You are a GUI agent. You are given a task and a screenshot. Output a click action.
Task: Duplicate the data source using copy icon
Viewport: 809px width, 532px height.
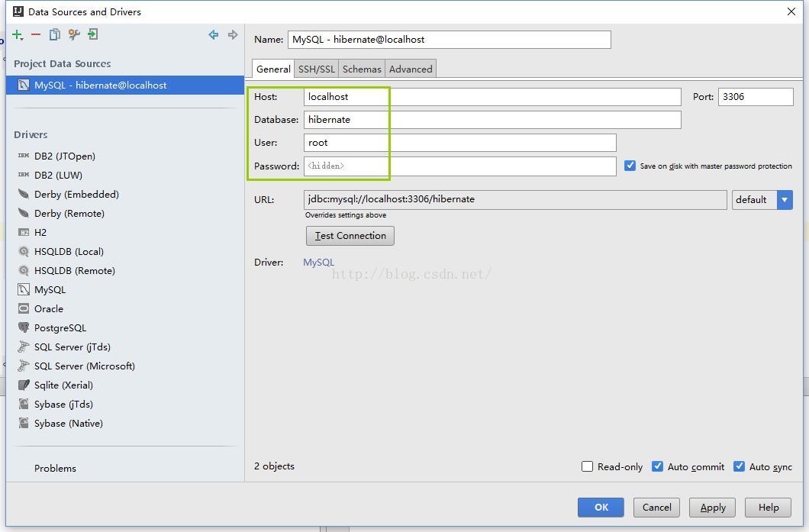point(55,34)
